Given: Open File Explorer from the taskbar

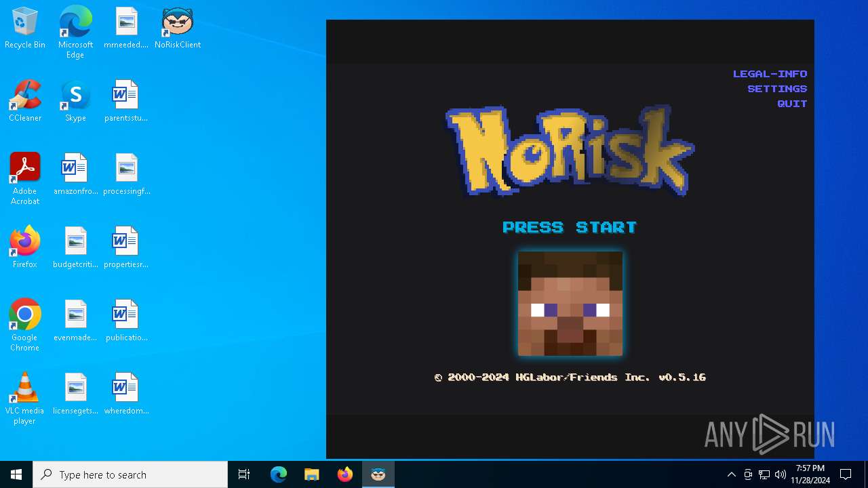Looking at the screenshot, I should [312, 474].
